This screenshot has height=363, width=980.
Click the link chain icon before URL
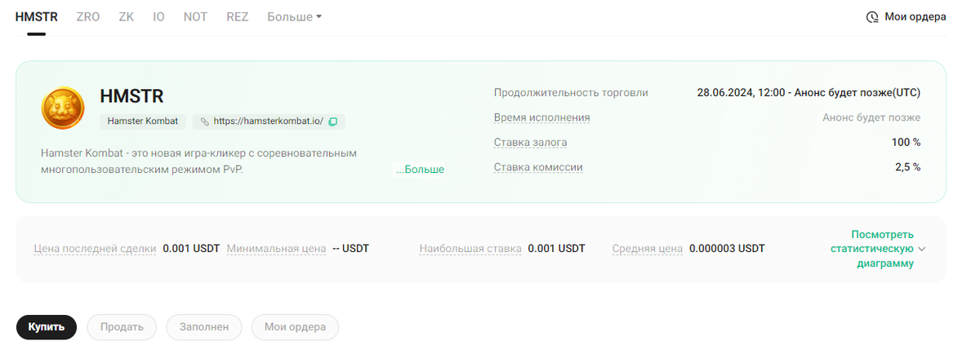[204, 122]
